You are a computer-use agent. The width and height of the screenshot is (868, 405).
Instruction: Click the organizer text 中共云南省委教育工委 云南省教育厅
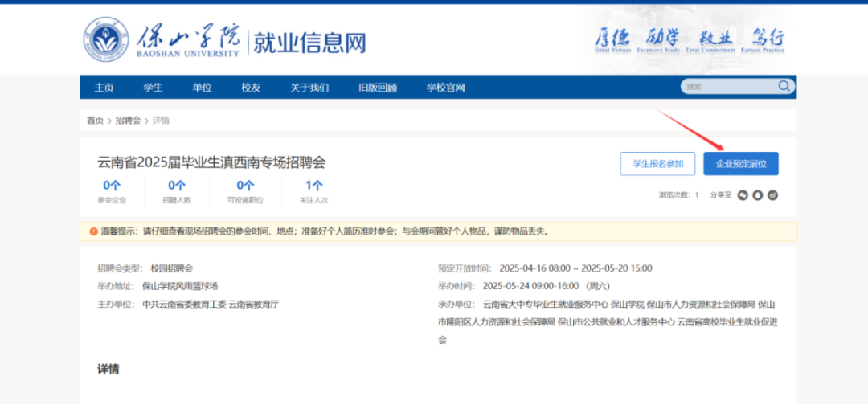(211, 304)
